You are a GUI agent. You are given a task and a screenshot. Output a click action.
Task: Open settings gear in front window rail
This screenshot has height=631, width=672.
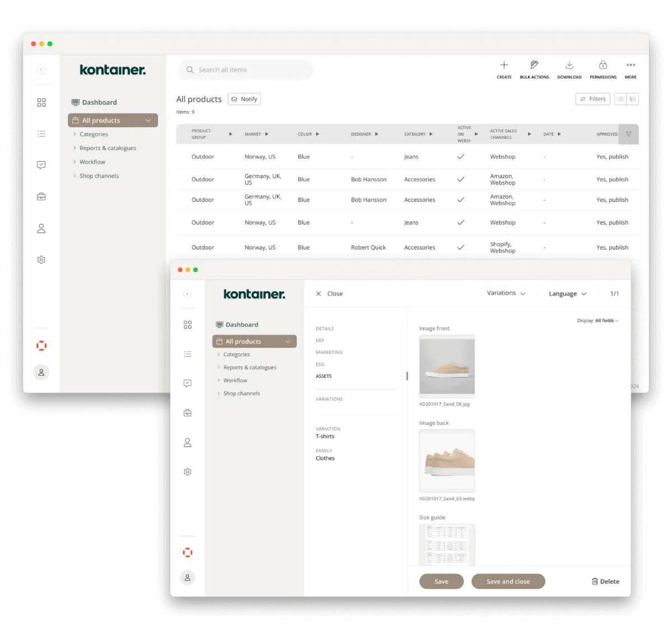[x=188, y=472]
